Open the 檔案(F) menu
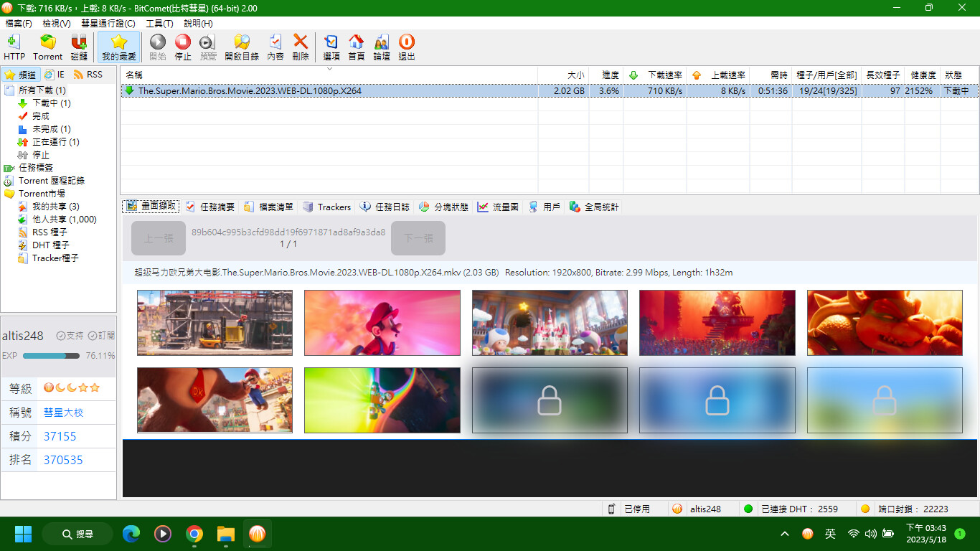Screen dimensions: 980x551 tap(19, 24)
